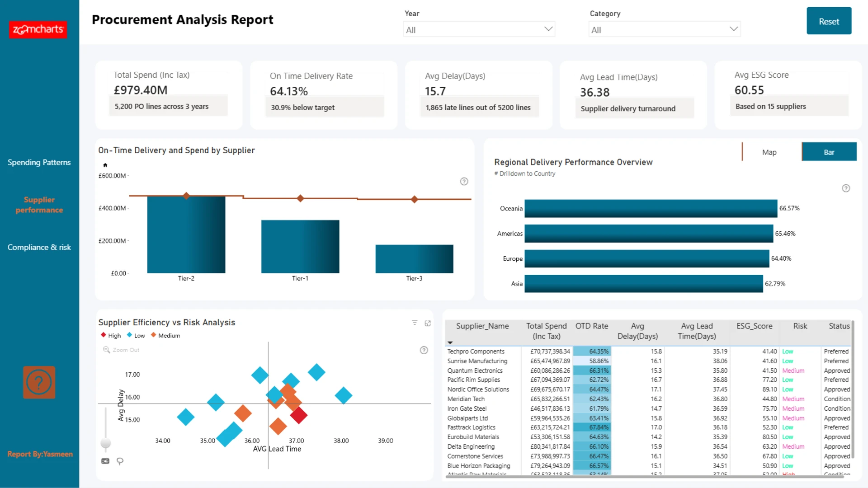Click the diamond marker on Tier-2 line
This screenshot has height=488, width=868.
click(x=186, y=196)
